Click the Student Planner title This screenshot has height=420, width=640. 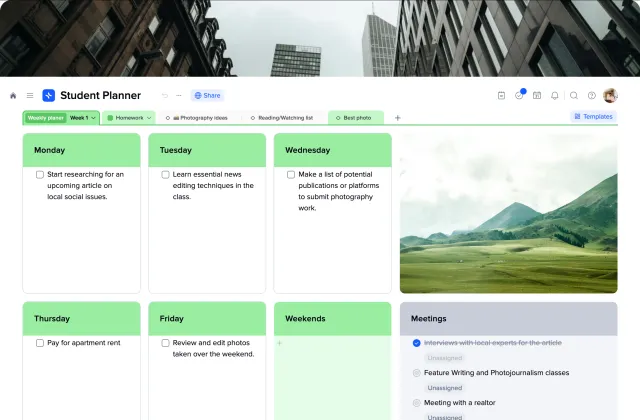click(100, 96)
